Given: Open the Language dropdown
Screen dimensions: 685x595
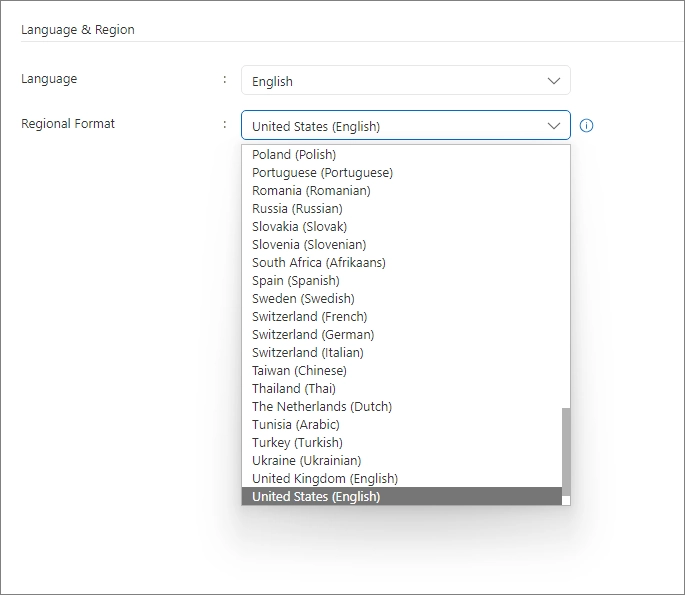Looking at the screenshot, I should [405, 81].
